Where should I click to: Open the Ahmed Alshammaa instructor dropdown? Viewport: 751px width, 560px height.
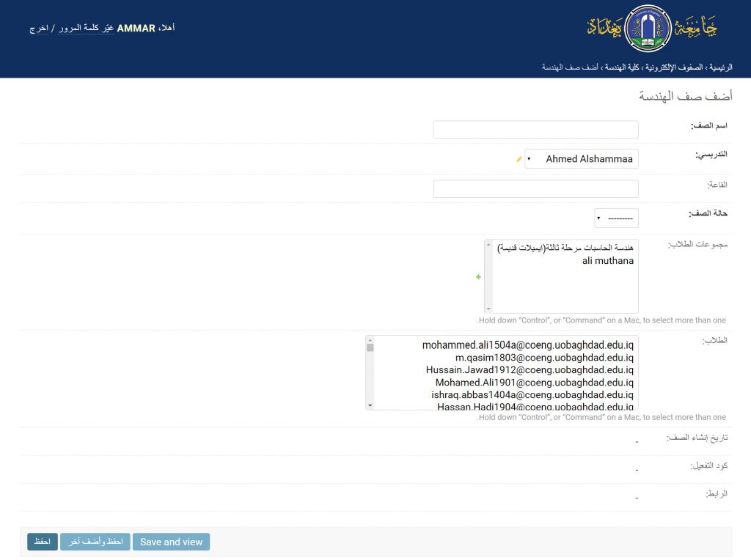(582, 159)
